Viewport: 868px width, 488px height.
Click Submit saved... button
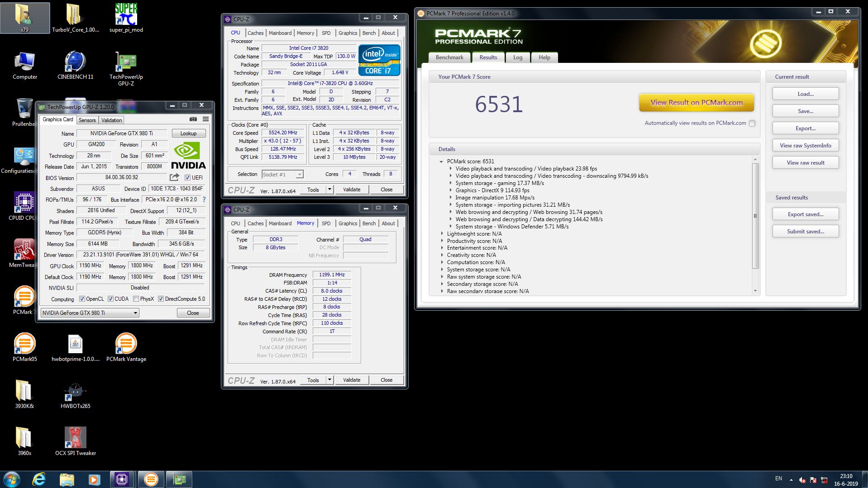point(806,232)
